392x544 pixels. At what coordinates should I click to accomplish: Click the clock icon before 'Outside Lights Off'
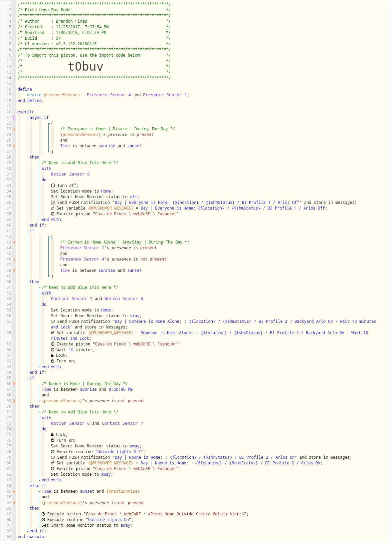coord(53,452)
